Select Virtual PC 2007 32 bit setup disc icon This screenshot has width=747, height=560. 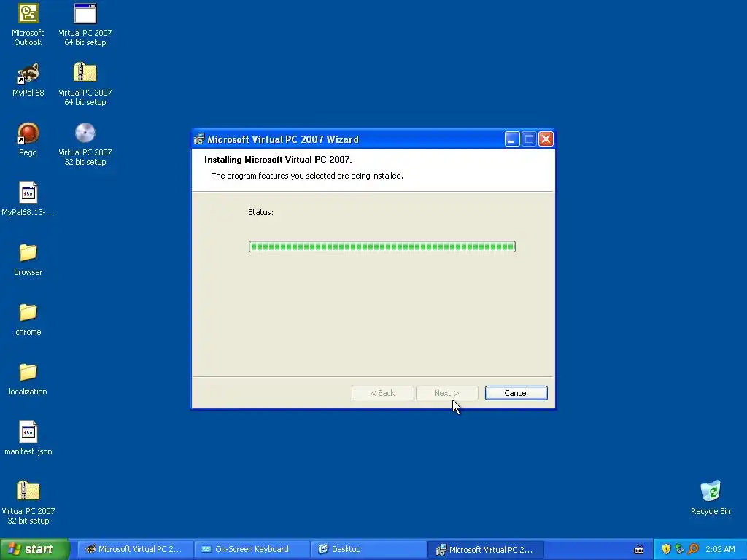(x=85, y=144)
